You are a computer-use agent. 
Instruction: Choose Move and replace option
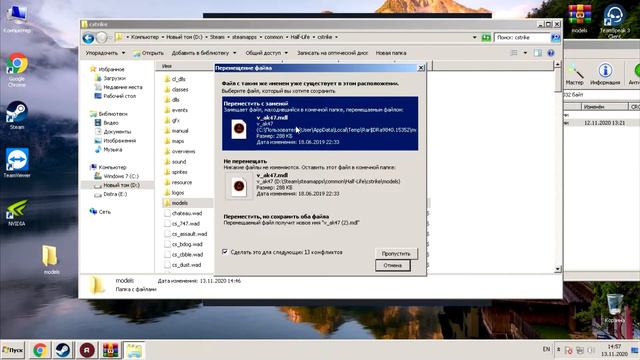tap(320, 123)
